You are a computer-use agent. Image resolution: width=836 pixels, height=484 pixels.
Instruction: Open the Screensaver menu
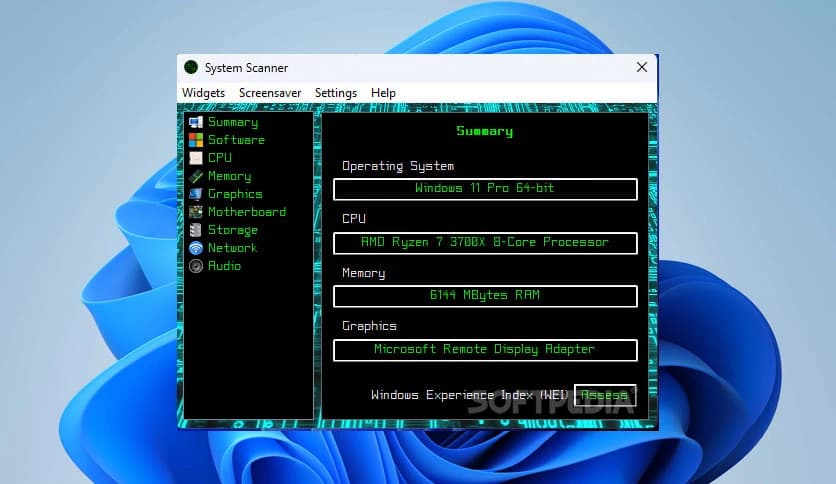point(270,93)
